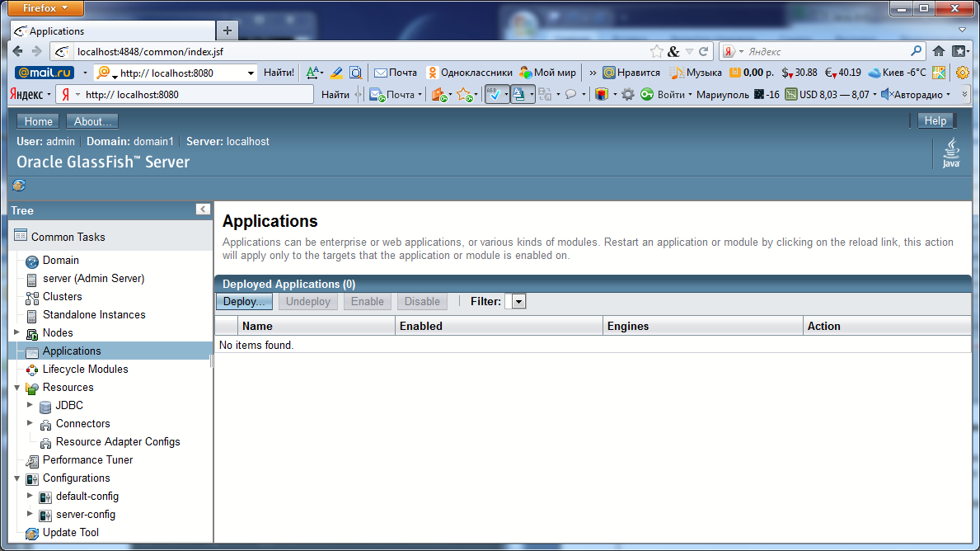Click the Киев -6°C weather item
The image size is (980, 551).
click(898, 73)
